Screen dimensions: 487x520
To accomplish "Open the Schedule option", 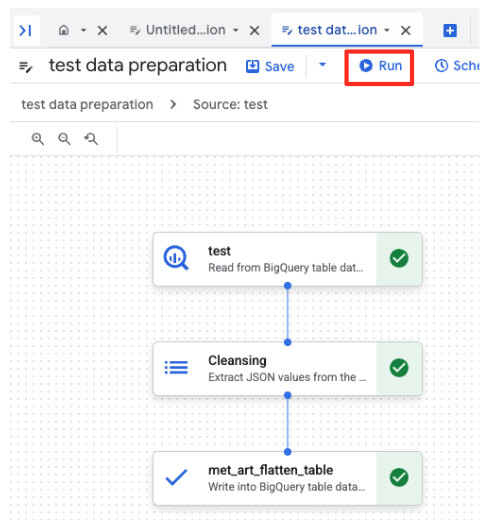I will (457, 66).
